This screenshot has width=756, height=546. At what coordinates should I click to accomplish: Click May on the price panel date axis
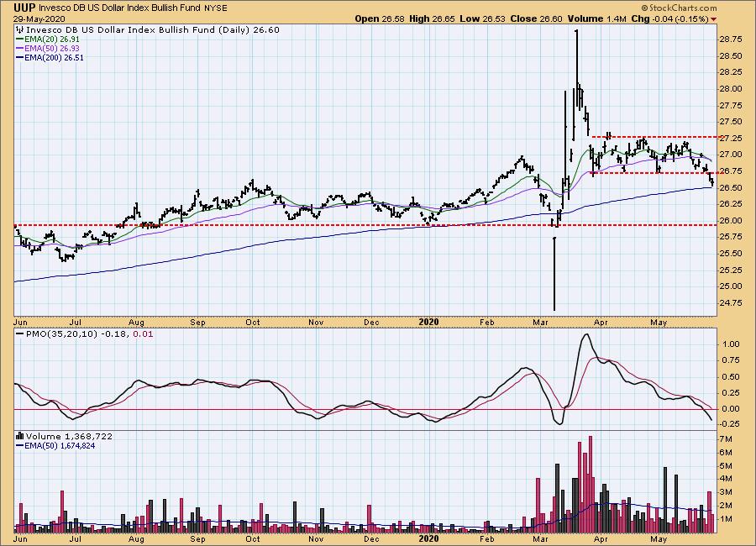pos(659,322)
